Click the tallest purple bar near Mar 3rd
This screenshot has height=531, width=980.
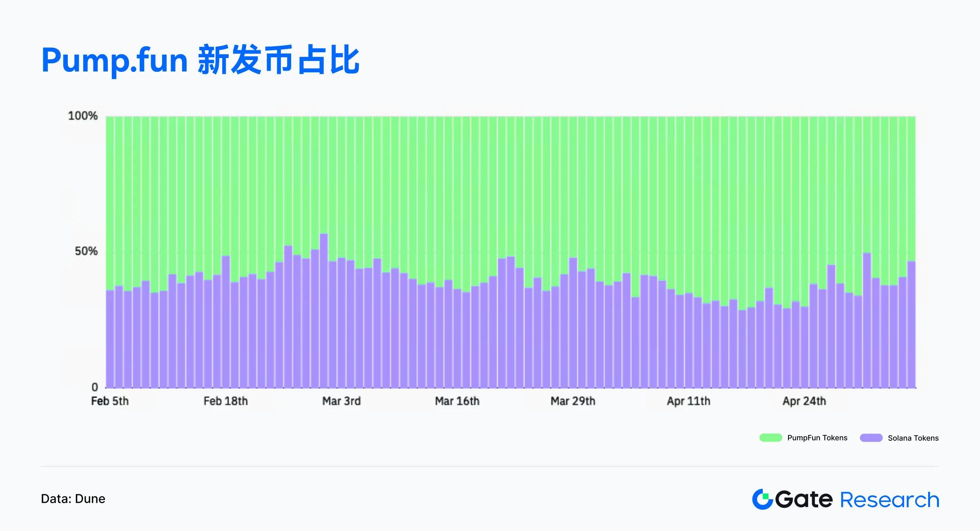click(324, 310)
